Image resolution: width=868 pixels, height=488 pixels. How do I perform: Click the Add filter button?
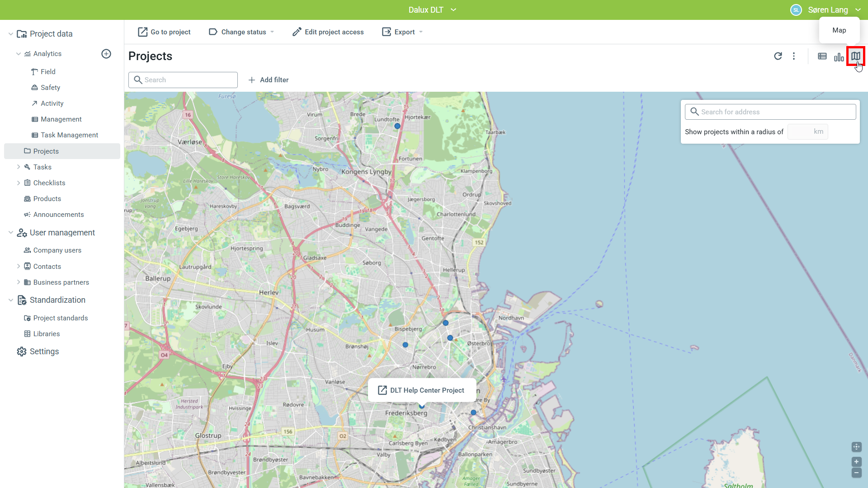coord(269,80)
